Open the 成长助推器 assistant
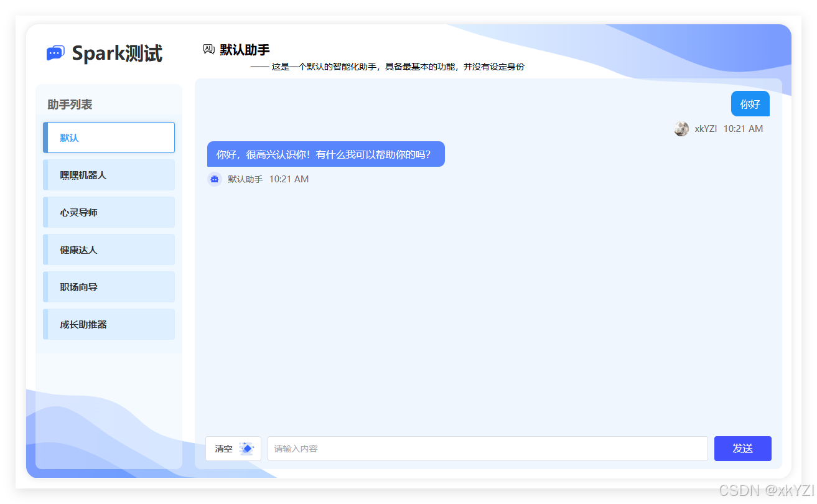Screen dimensions: 817x504 pyautogui.click(x=109, y=324)
